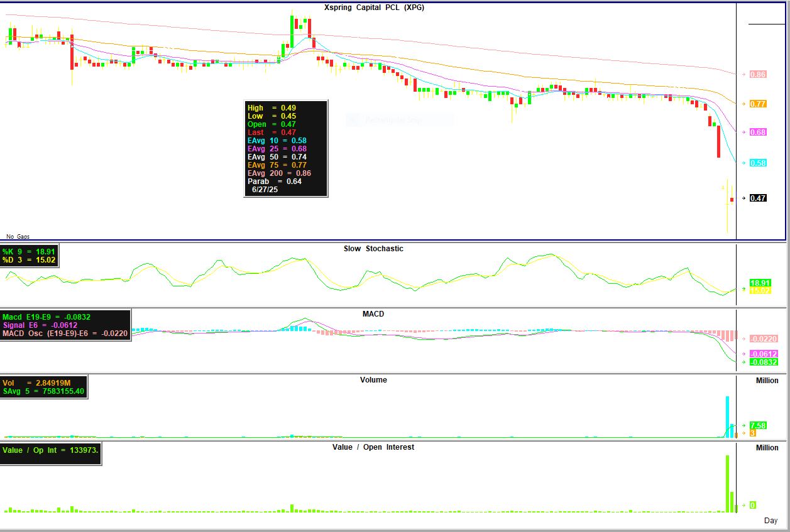
Task: Click the pink 0.86 price-axis label
Action: 758,74
